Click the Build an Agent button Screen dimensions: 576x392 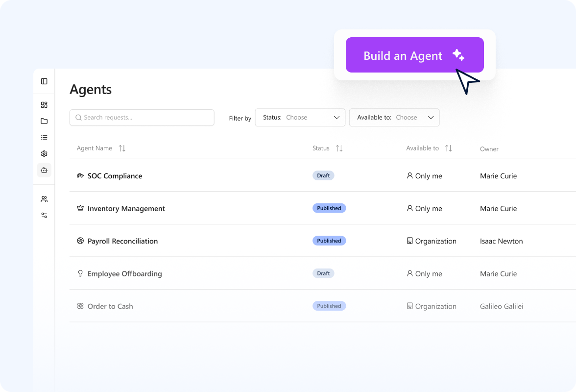(x=415, y=55)
